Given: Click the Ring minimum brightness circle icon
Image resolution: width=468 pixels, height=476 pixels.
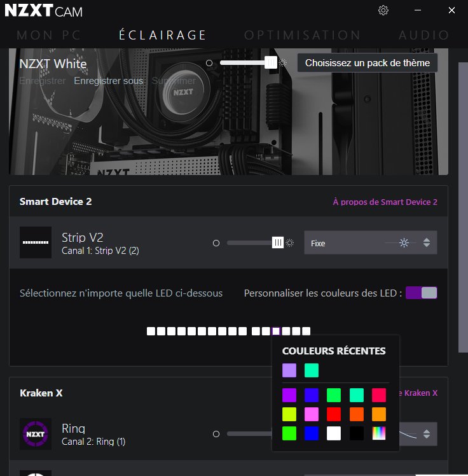Looking at the screenshot, I should [216, 434].
